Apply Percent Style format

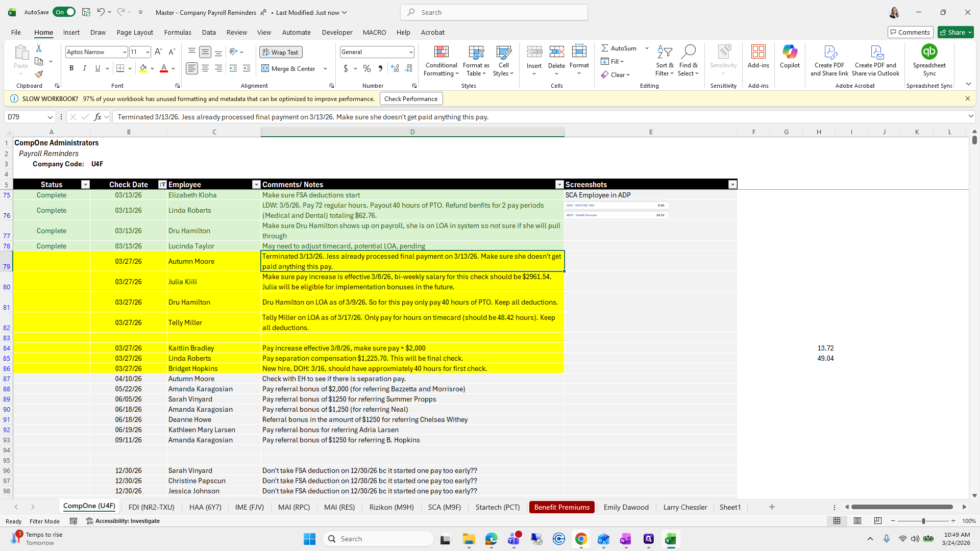(x=367, y=68)
